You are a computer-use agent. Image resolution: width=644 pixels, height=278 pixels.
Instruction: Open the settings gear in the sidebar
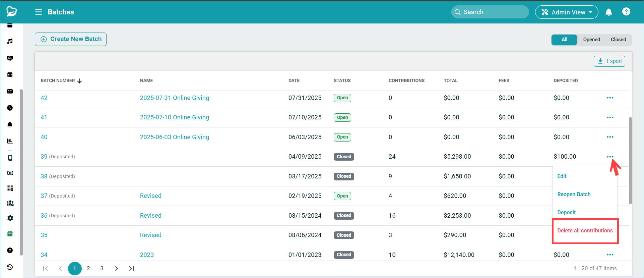(10, 218)
